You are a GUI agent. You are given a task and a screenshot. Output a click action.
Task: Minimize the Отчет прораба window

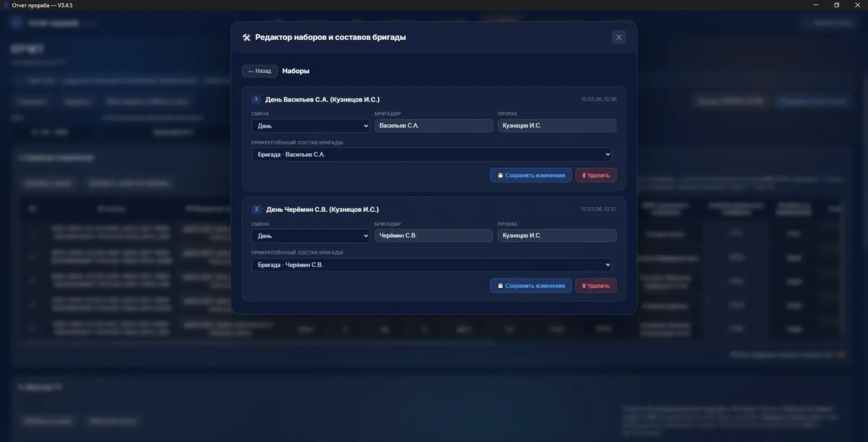(816, 5)
